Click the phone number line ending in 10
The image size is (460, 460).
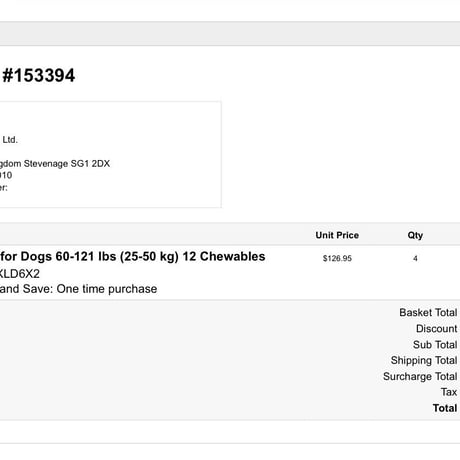tap(6, 175)
